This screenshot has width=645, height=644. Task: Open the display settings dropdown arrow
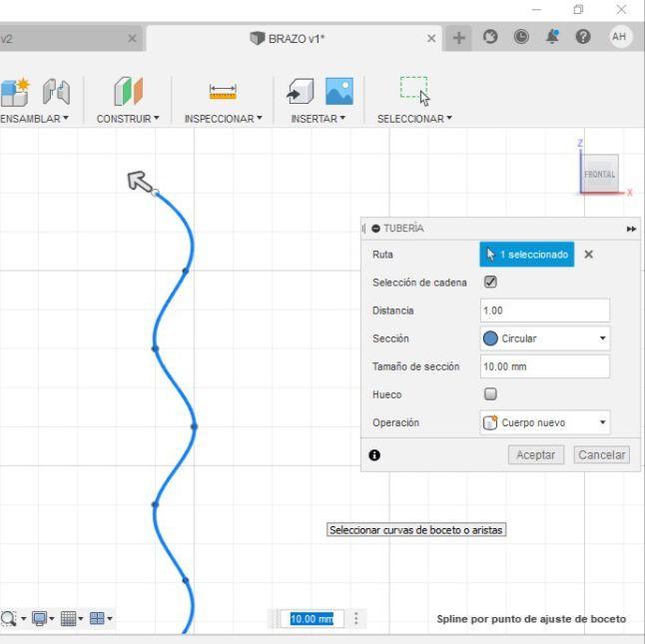[52, 618]
